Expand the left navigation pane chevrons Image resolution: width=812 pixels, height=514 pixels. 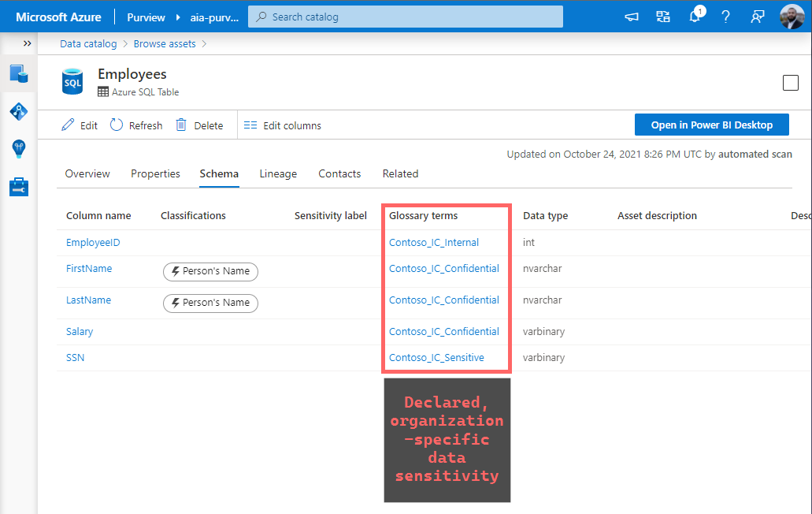27,43
